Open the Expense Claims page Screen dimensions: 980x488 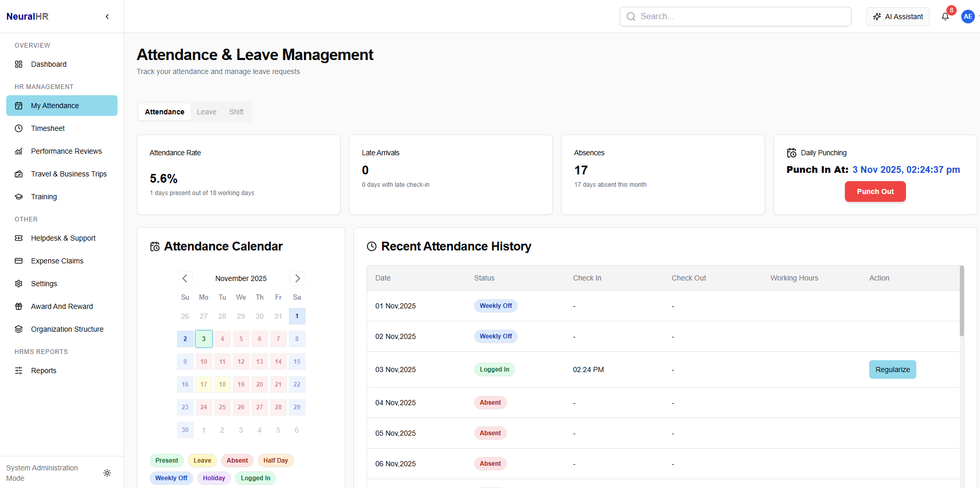57,261
